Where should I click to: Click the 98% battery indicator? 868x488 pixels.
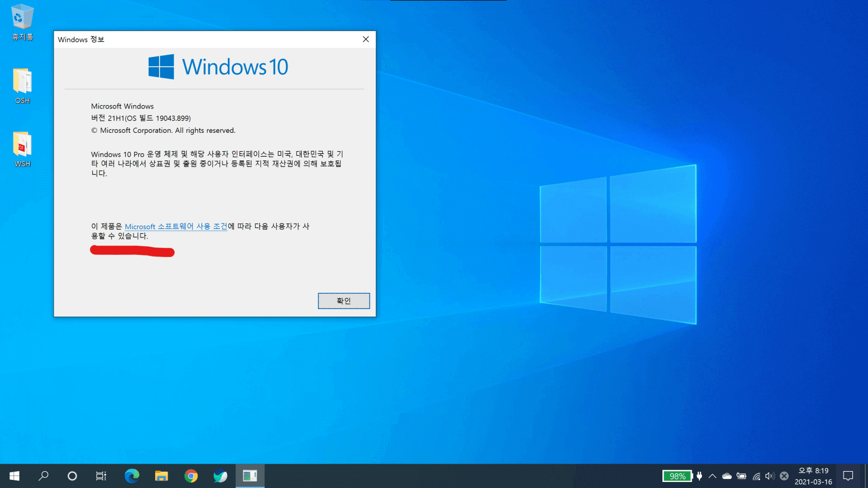coord(677,476)
